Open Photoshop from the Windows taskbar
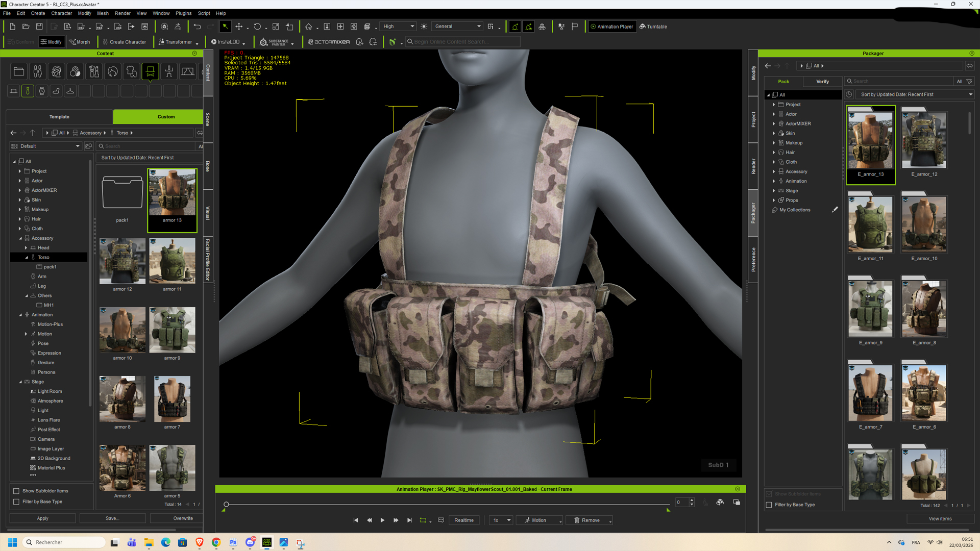The width and height of the screenshot is (980, 551). click(x=233, y=542)
